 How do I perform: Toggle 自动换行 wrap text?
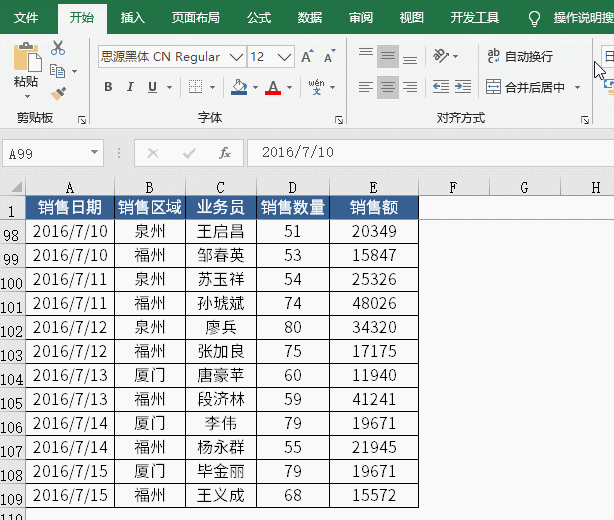click(520, 56)
